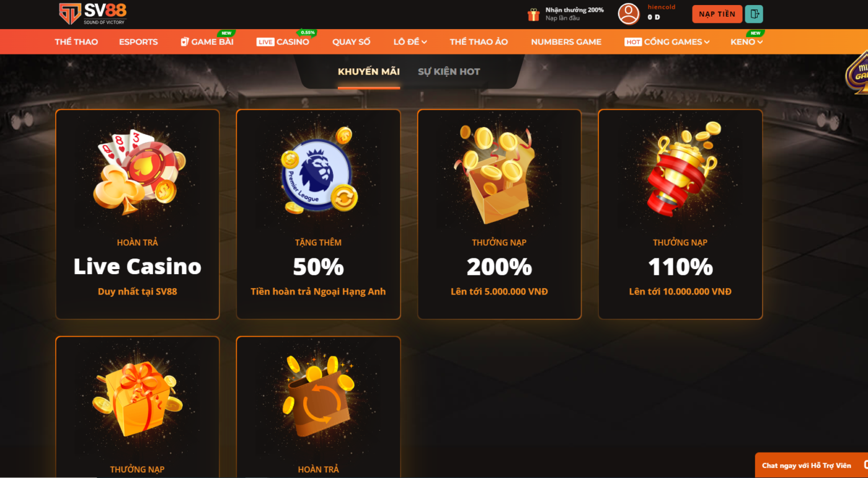Click the playing cards casino chip image
The width and height of the screenshot is (868, 478).
coord(138,172)
